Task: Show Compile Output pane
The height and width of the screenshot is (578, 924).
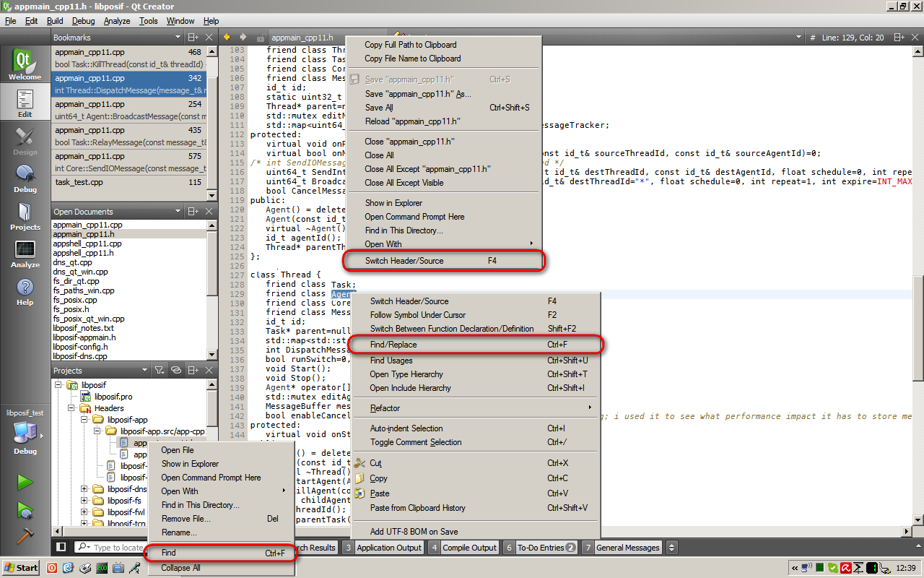Action: (x=463, y=548)
